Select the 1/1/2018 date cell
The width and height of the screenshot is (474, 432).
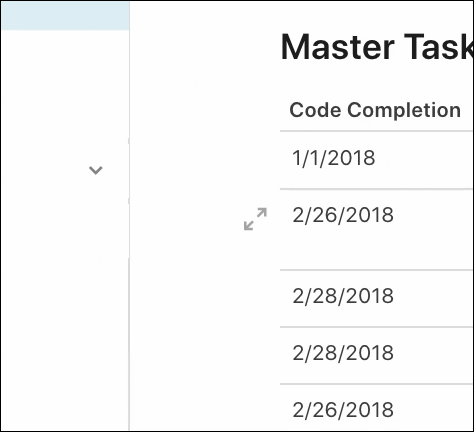pos(334,158)
